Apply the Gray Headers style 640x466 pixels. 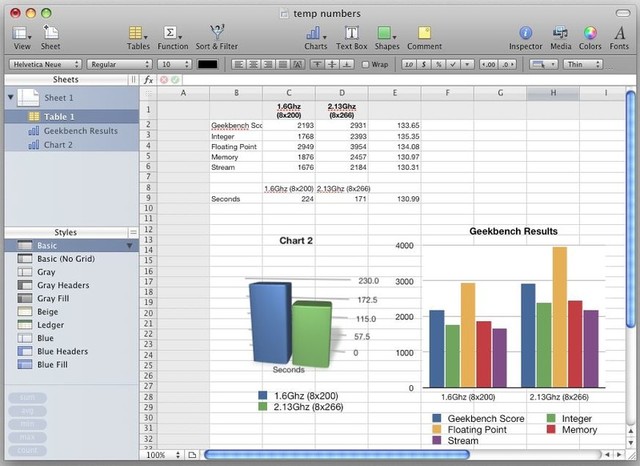[x=72, y=285]
